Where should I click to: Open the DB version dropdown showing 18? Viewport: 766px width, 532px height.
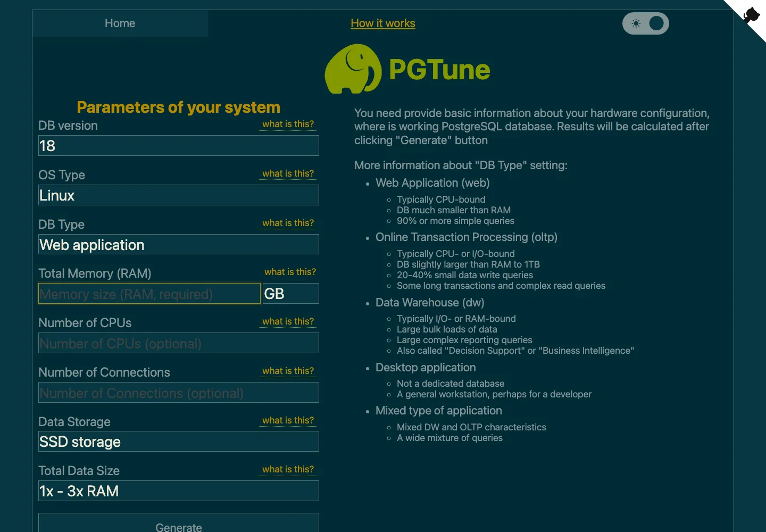coord(179,146)
